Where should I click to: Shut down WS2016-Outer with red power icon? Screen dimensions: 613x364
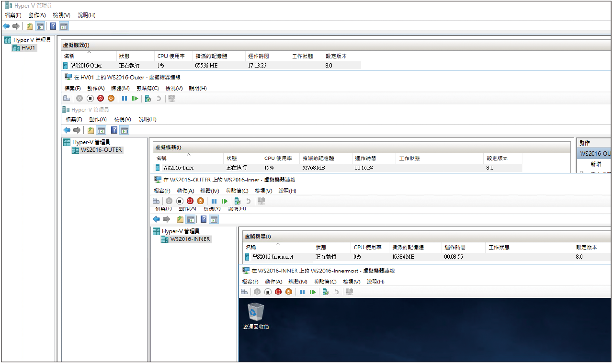pos(101,98)
